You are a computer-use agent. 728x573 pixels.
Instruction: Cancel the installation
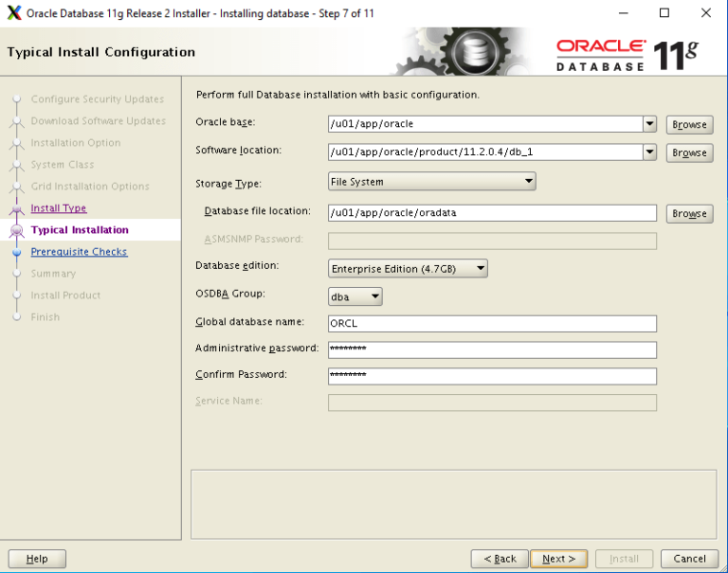coord(689,559)
